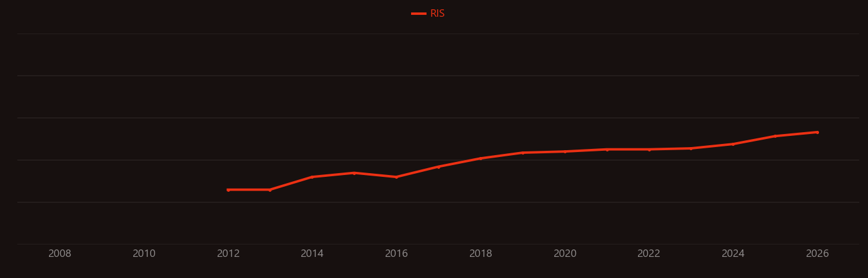Select the 2023 data point on RIS line
The width and height of the screenshot is (868, 278).
click(x=691, y=148)
